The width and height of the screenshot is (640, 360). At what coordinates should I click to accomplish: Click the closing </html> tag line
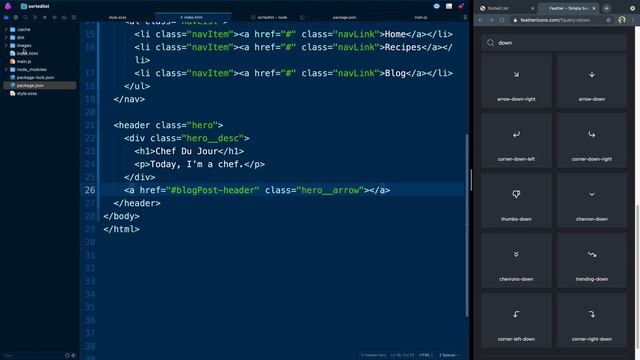(121, 229)
